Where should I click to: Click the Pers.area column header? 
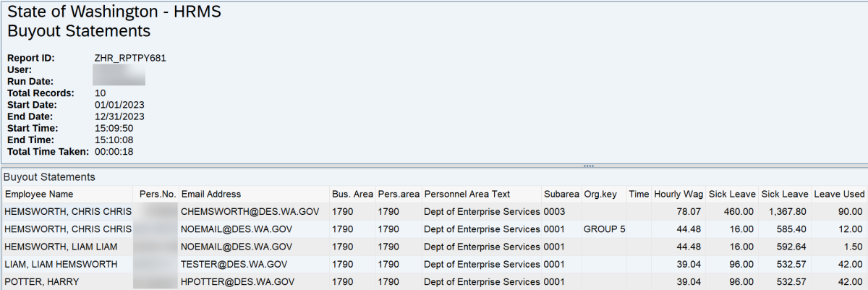point(399,195)
